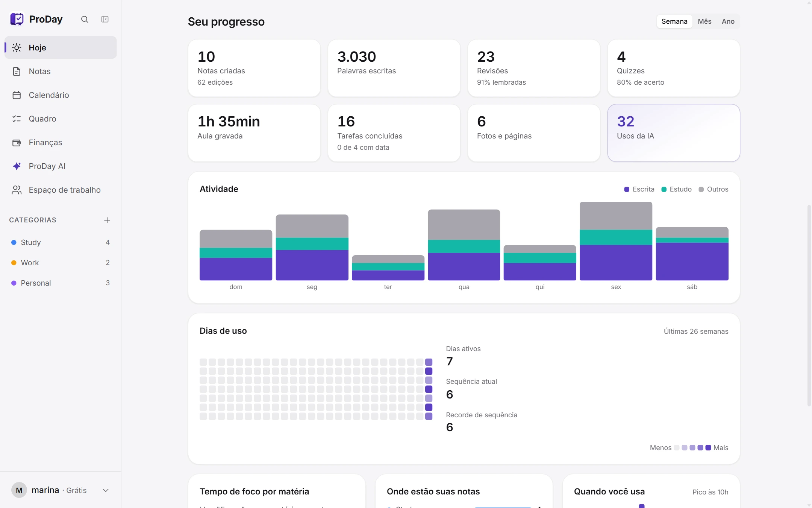Image resolution: width=812 pixels, height=508 pixels.
Task: Toggle Outros series in Atividade legend
Action: pos(714,189)
